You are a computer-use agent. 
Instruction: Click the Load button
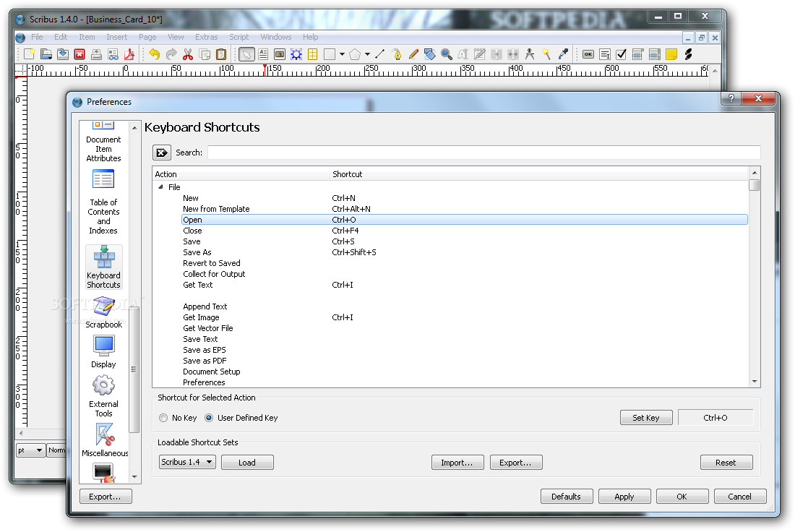(247, 462)
